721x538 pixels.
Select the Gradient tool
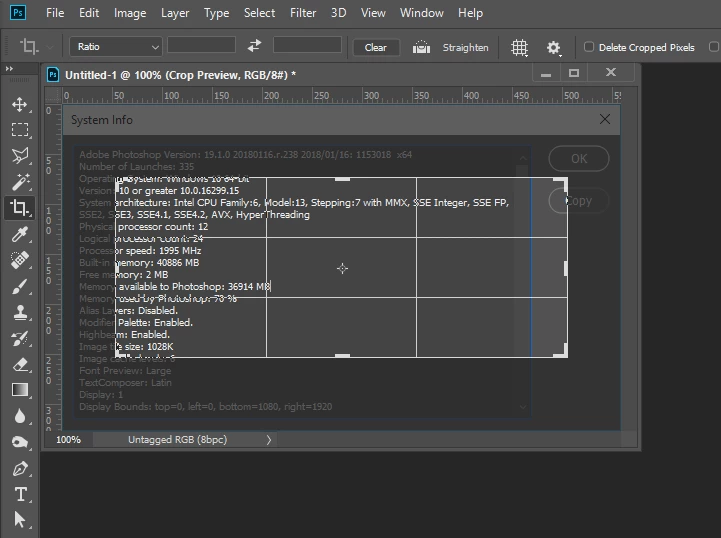click(19, 390)
